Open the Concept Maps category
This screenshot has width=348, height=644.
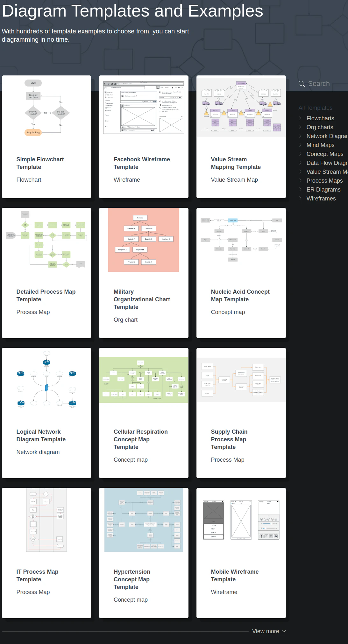pyautogui.click(x=325, y=154)
